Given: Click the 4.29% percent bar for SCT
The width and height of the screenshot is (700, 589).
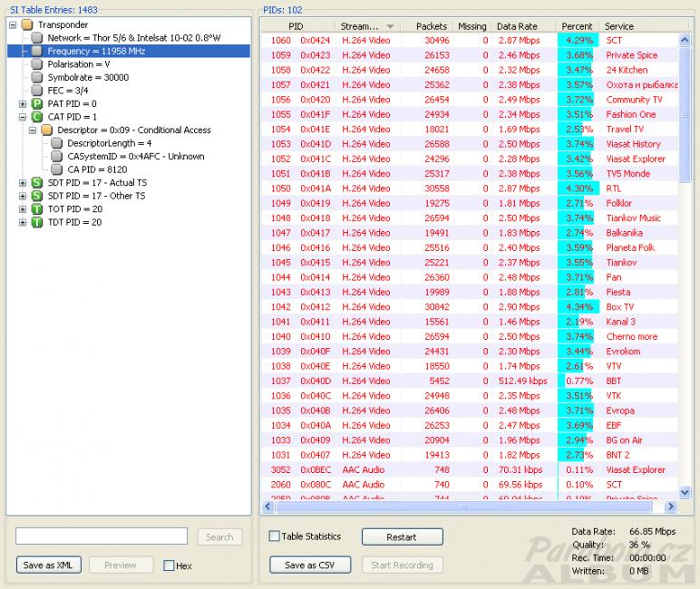Looking at the screenshot, I should click(x=578, y=40).
